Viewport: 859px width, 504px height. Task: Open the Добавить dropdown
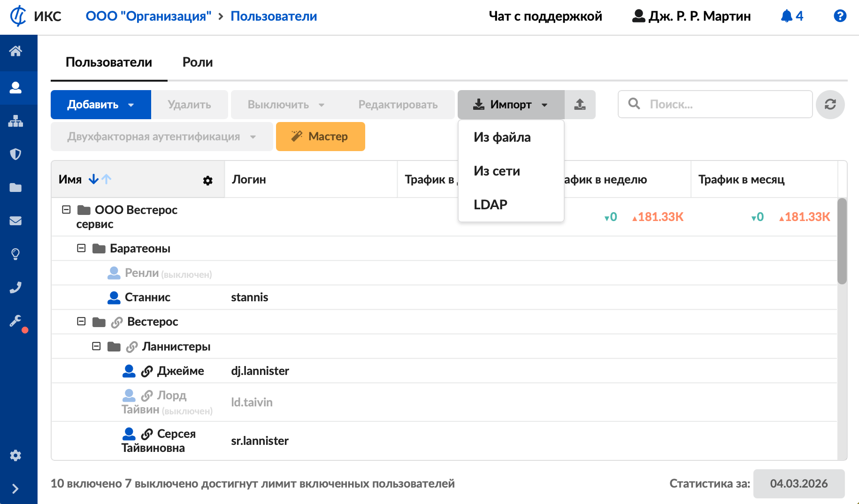101,104
